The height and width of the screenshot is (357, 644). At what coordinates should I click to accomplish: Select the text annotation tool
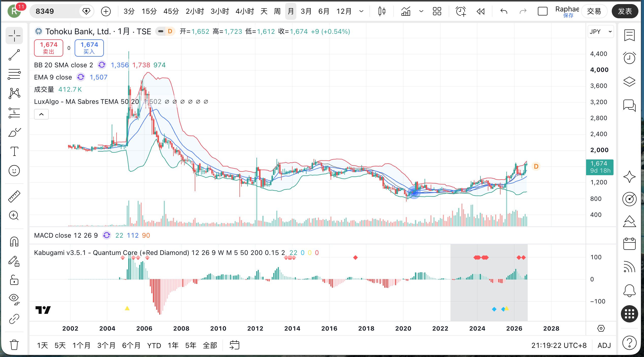pyautogui.click(x=14, y=151)
